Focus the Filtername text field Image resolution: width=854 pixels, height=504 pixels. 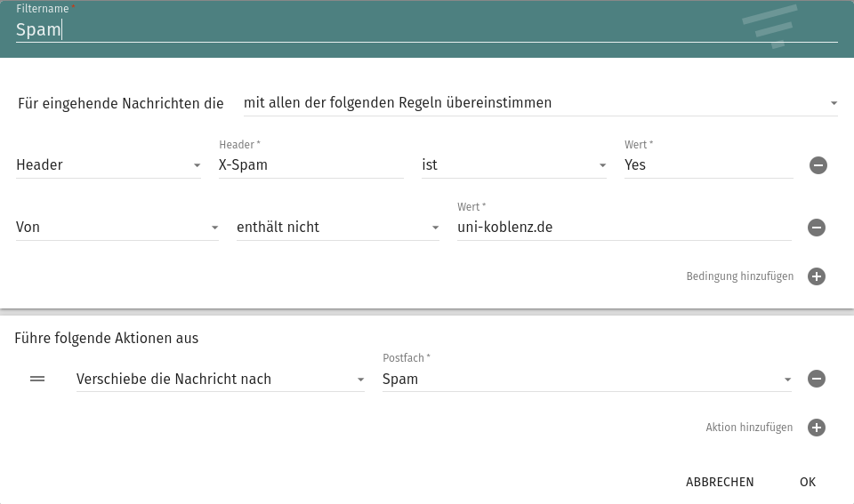(x=426, y=29)
